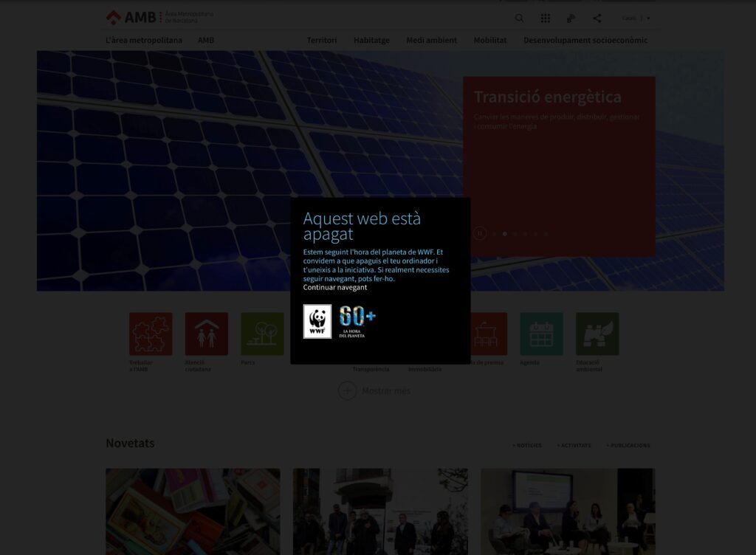This screenshot has width=756, height=555.
Task: Click the Continuar navegant link
Action: (334, 287)
